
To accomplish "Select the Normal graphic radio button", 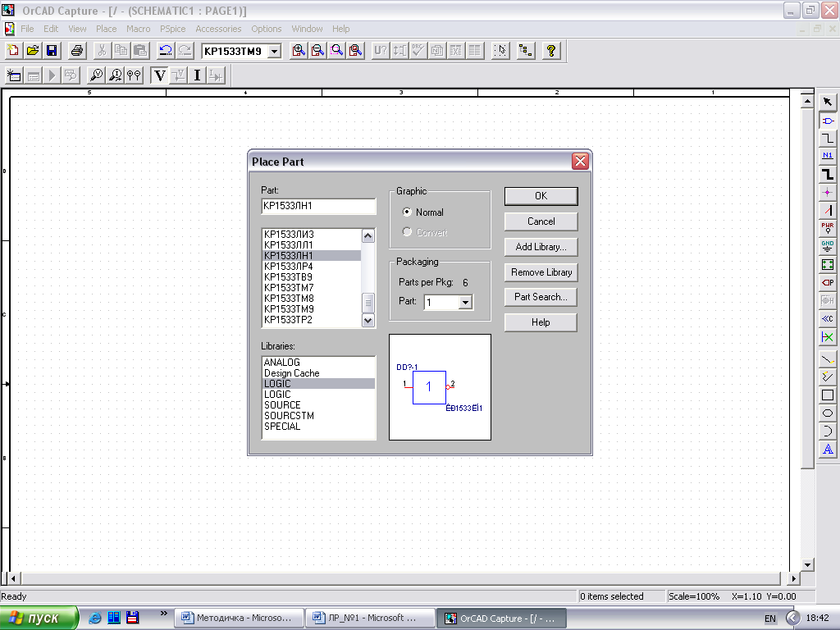I will coord(407,212).
